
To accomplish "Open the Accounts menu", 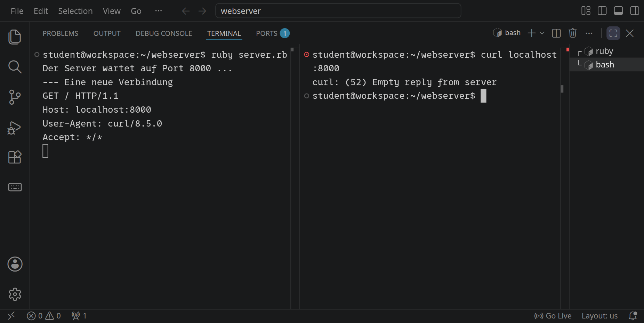I will click(x=15, y=264).
